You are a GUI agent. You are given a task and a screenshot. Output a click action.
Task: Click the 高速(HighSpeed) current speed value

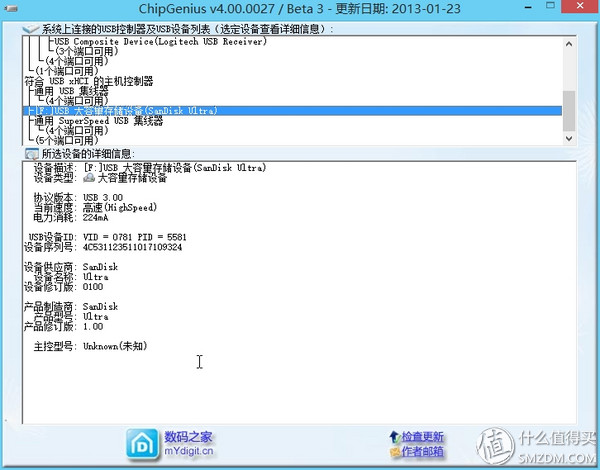(120, 207)
